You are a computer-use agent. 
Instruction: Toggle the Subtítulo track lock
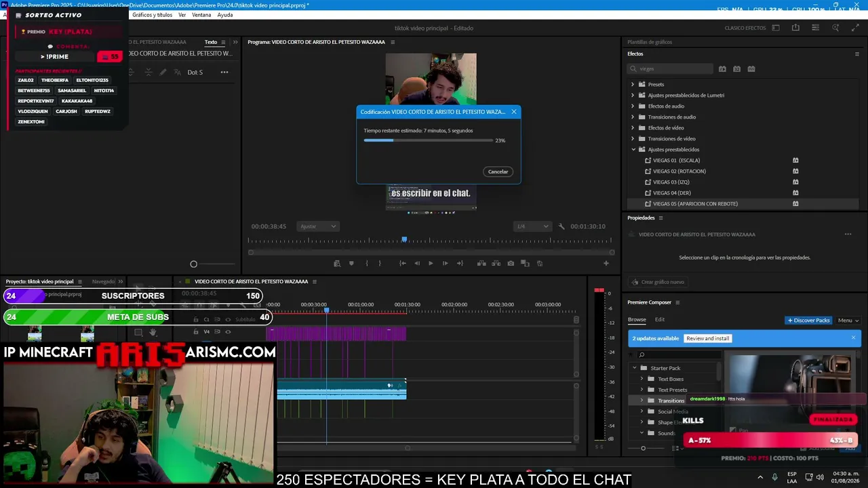196,319
